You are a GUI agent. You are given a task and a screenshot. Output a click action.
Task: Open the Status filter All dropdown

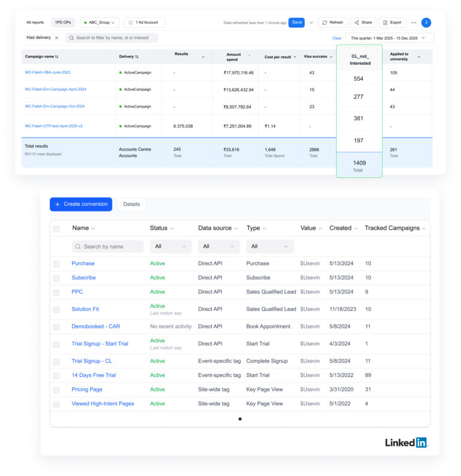(170, 246)
